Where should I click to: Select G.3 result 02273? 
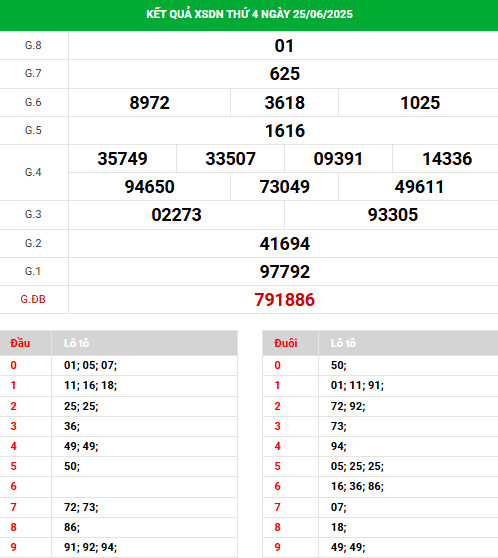click(177, 215)
